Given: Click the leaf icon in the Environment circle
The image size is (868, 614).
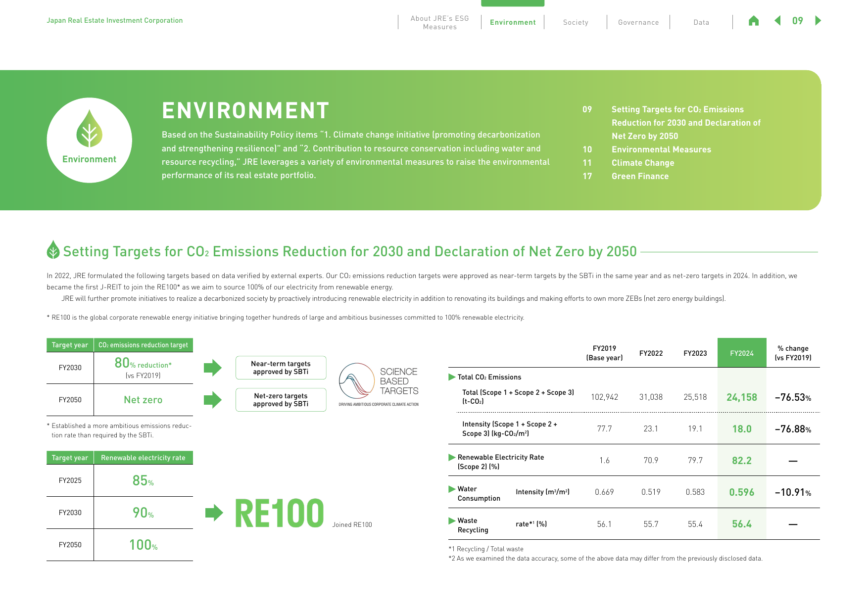Looking at the screenshot, I should coord(90,129).
